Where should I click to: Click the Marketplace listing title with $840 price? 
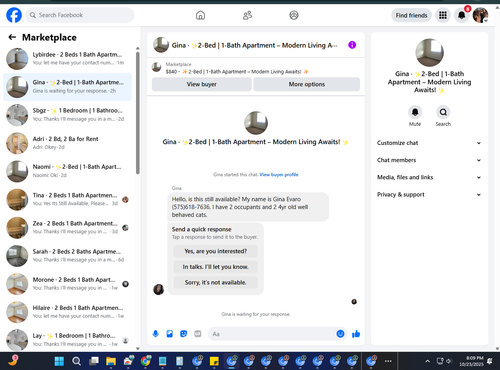[x=237, y=72]
